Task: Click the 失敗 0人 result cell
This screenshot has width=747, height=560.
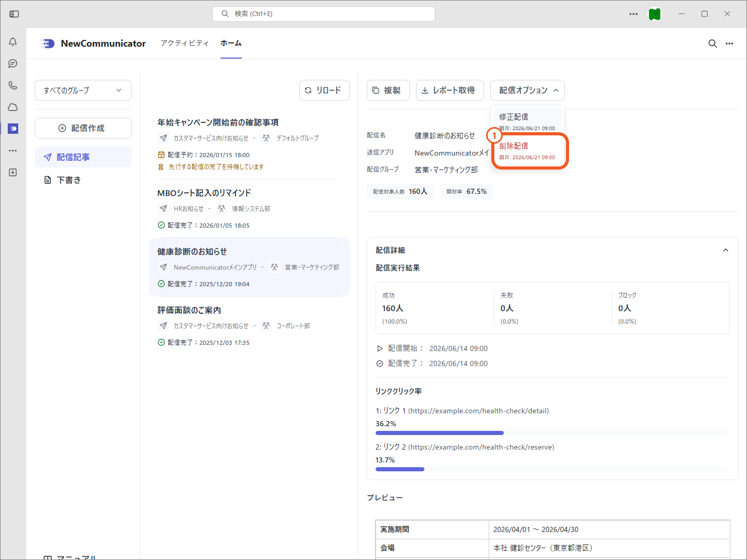Action: click(553, 308)
